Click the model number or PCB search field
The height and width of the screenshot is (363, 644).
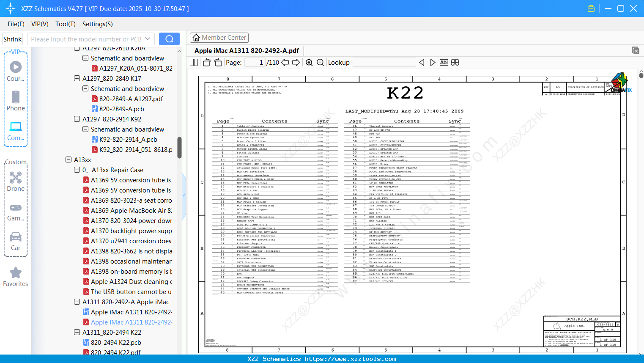point(86,39)
